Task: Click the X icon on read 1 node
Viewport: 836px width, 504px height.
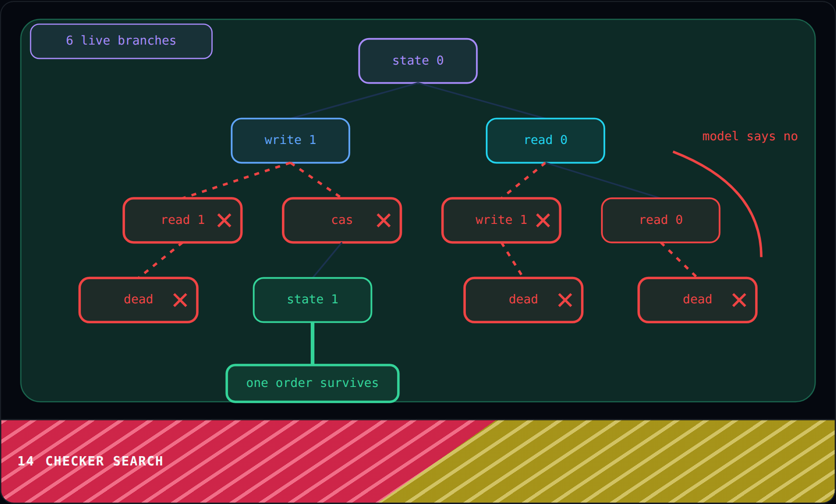Action: 224,220
